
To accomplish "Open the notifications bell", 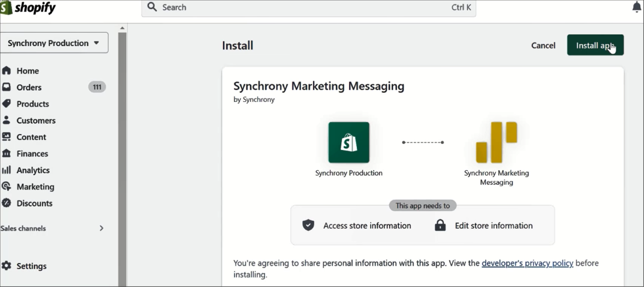I will click(637, 7).
